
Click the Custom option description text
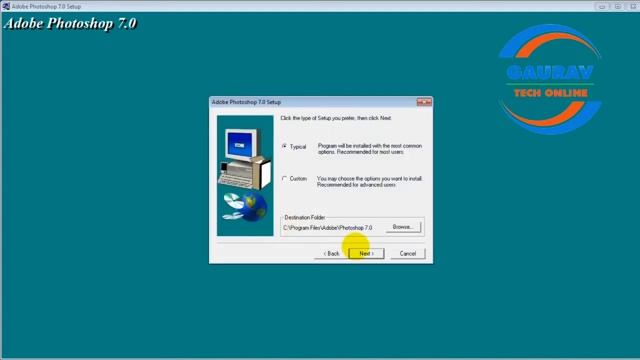click(x=370, y=182)
